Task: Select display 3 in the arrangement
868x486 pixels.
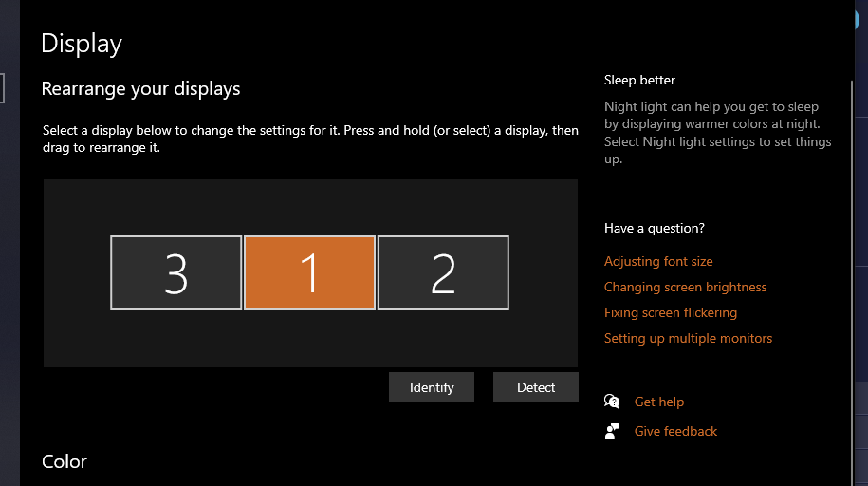Action: [x=176, y=273]
